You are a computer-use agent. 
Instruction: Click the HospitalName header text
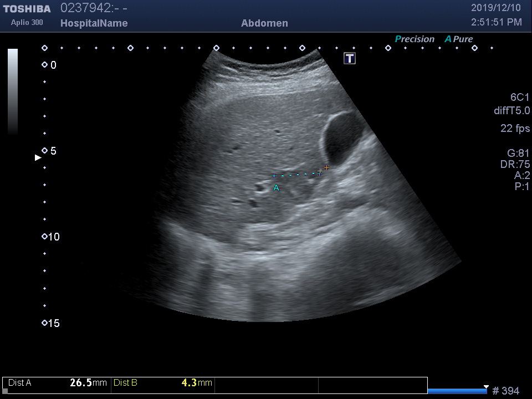point(94,23)
